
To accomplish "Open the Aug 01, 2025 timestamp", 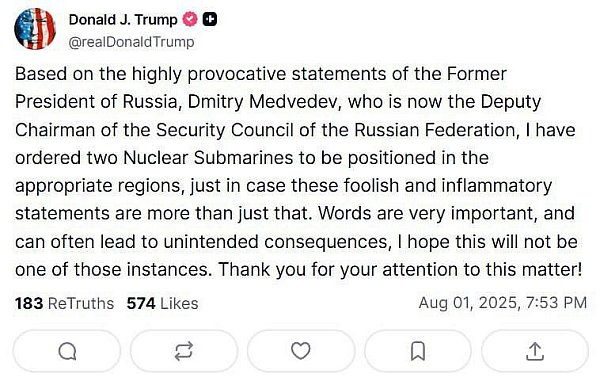I will pyautogui.click(x=502, y=303).
